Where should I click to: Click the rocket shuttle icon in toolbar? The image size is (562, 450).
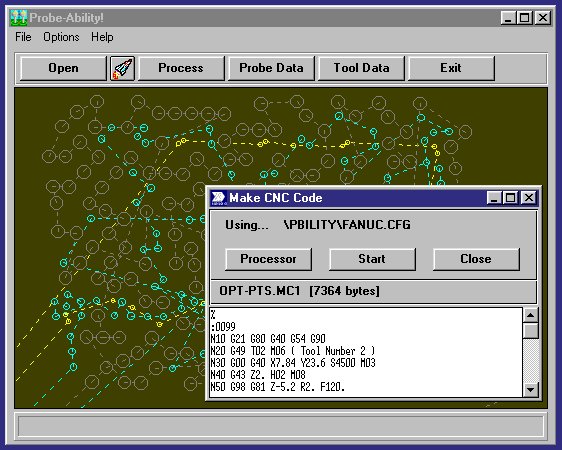(x=123, y=68)
